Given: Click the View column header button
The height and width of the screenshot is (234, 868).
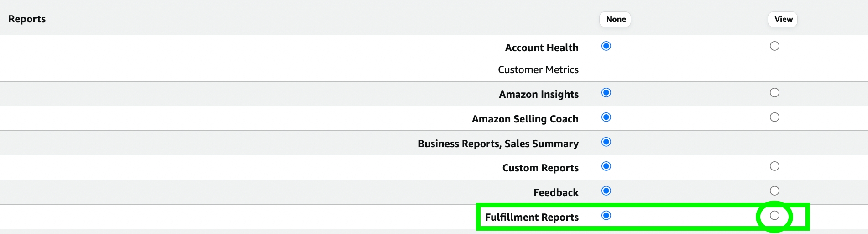Looking at the screenshot, I should [783, 19].
